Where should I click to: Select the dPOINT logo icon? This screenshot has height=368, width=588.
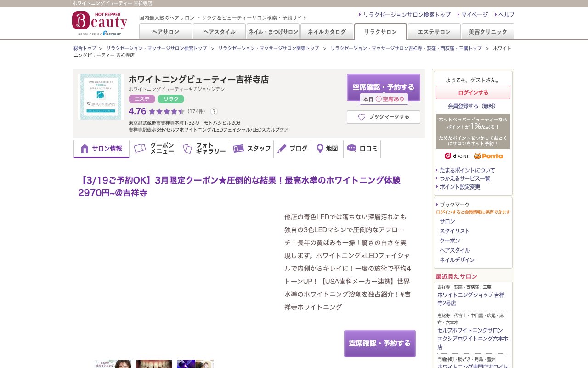457,156
